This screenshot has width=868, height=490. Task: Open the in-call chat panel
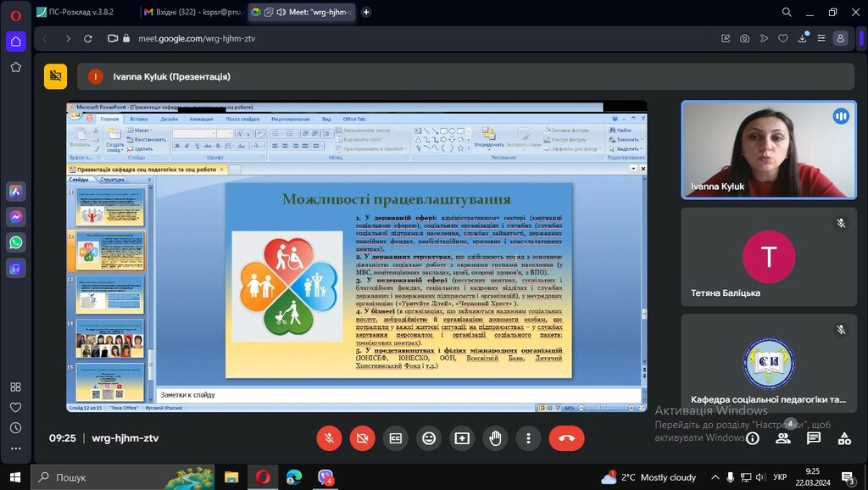coord(814,438)
